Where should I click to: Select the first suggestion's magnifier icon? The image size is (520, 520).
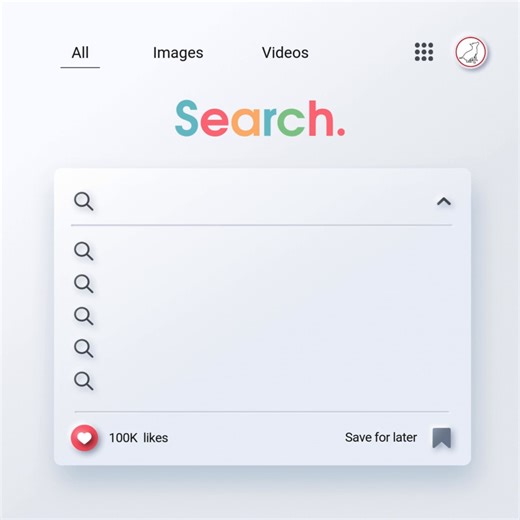pyautogui.click(x=83, y=251)
